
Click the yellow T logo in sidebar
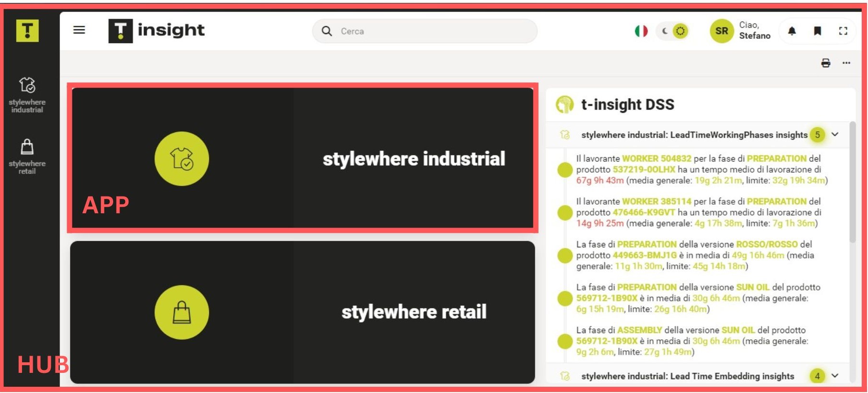(x=27, y=31)
